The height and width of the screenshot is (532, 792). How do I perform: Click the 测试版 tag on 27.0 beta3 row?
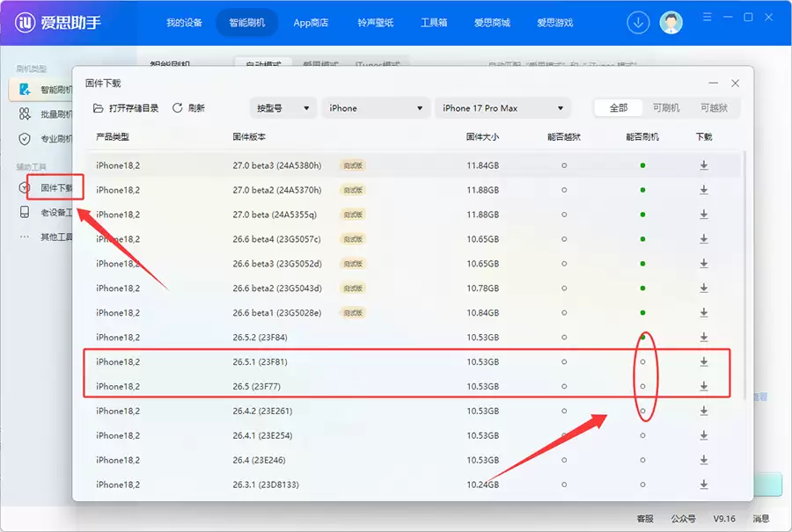pos(353,165)
